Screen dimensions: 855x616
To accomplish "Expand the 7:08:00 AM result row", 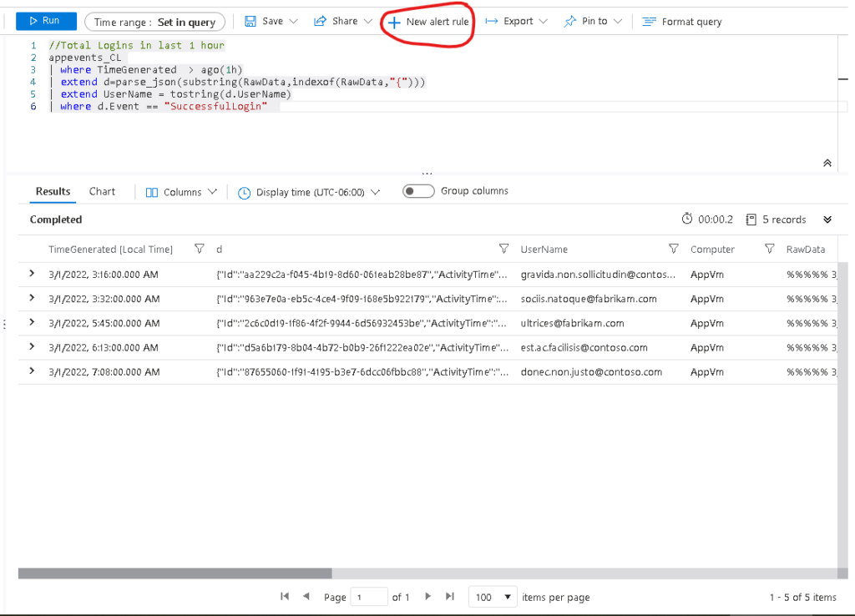I will pos(32,371).
